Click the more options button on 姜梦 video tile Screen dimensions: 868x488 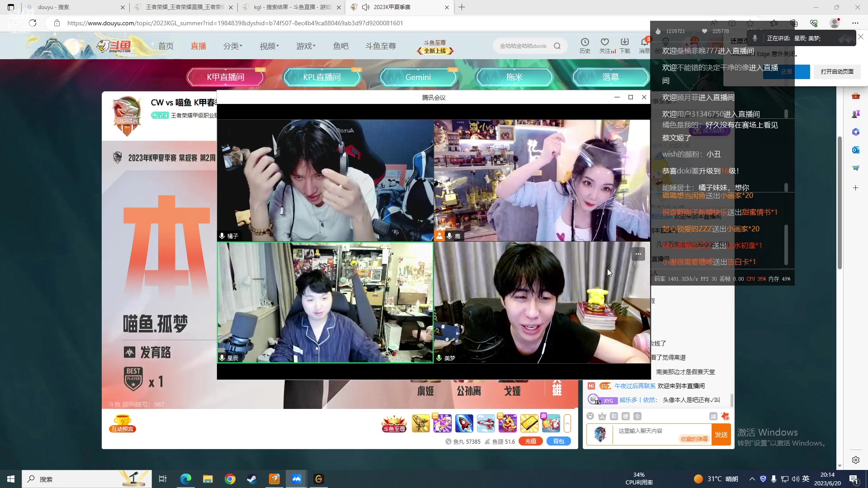(638, 254)
